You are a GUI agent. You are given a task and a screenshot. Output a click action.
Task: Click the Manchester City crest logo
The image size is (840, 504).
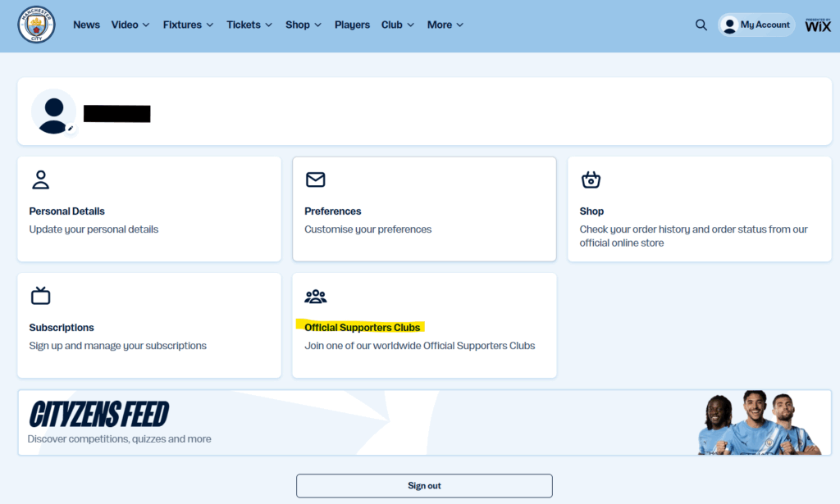(36, 25)
